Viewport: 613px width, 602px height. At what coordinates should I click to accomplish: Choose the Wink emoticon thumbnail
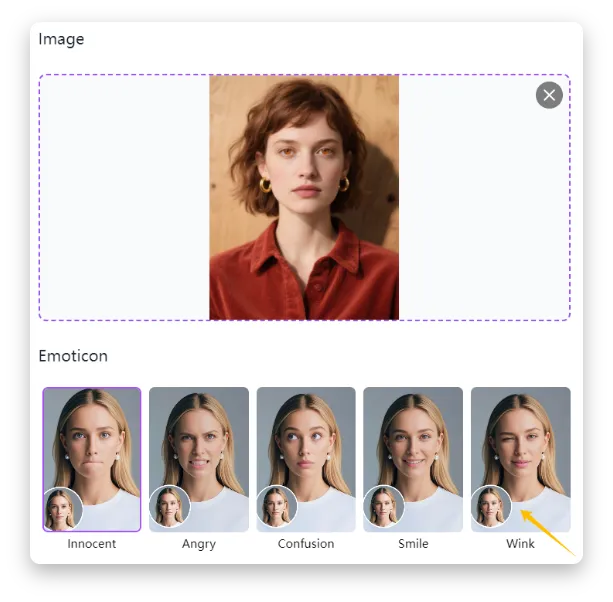point(520,459)
